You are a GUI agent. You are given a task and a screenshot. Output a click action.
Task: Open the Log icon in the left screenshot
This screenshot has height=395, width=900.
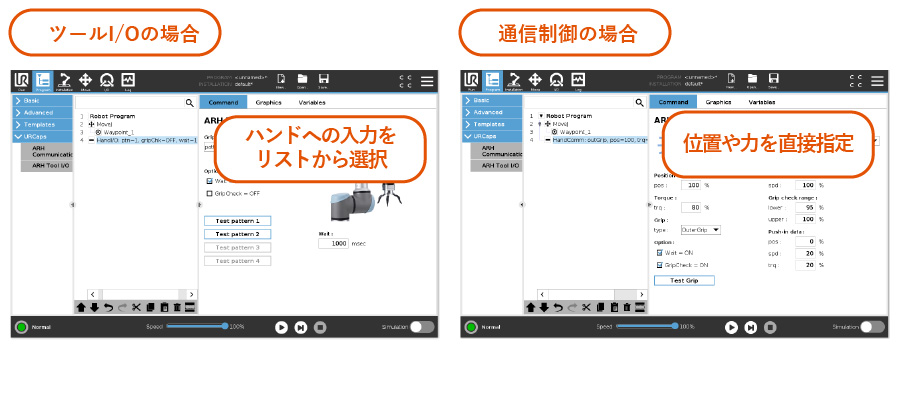click(128, 81)
